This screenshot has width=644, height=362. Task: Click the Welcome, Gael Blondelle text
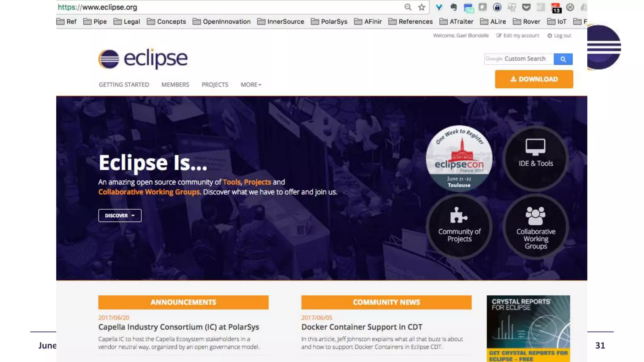461,36
